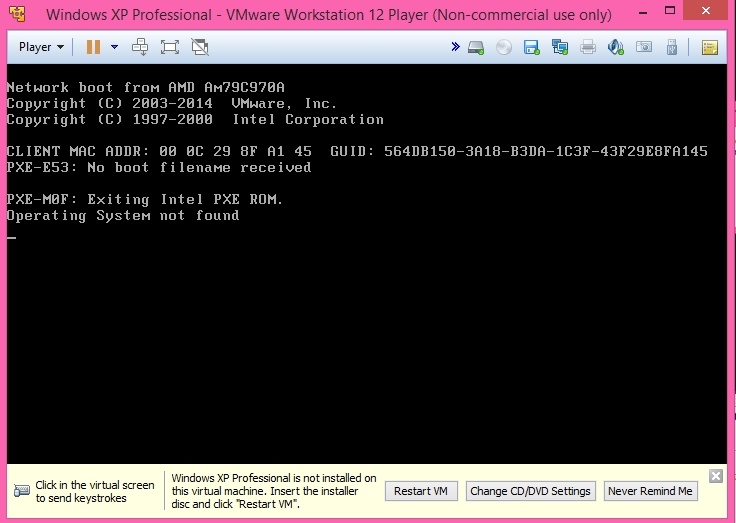Click the 'CLIENT MAC ADDR' line
736x523 pixels.
357,151
